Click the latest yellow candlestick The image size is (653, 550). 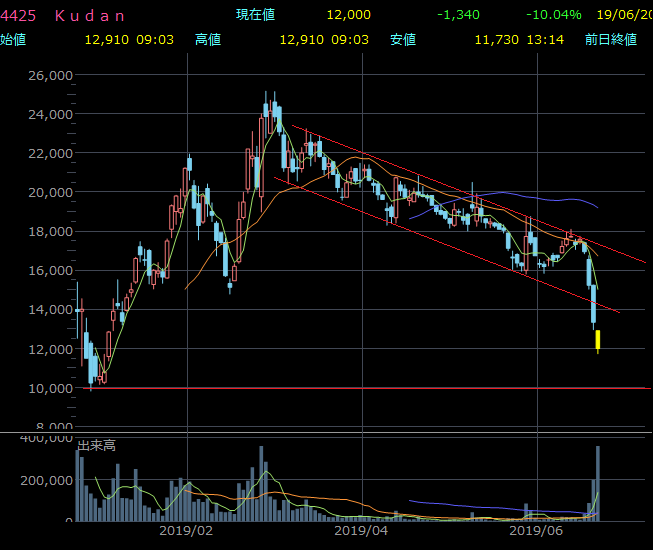(598, 340)
